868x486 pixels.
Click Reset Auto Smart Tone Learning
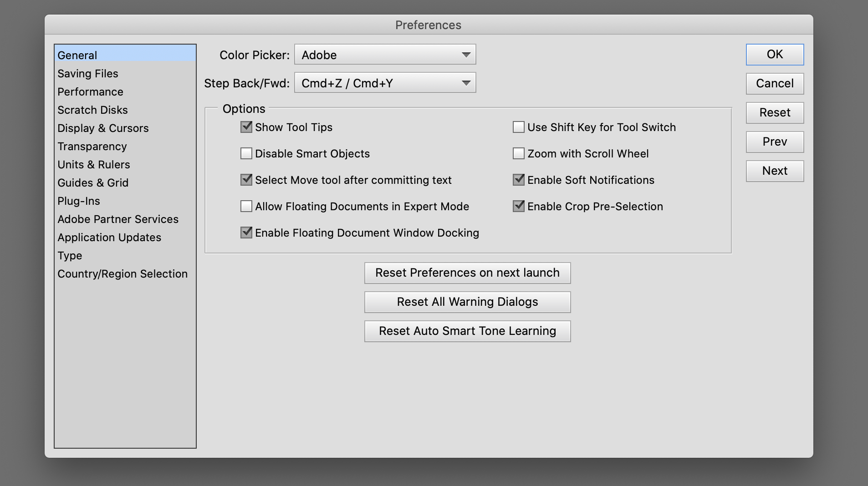[x=467, y=331]
